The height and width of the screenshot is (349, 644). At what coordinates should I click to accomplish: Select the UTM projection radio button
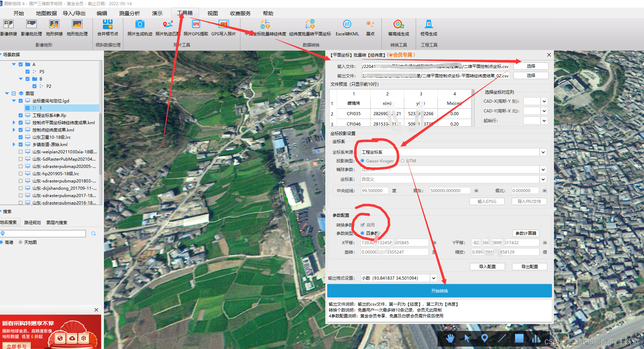click(403, 161)
